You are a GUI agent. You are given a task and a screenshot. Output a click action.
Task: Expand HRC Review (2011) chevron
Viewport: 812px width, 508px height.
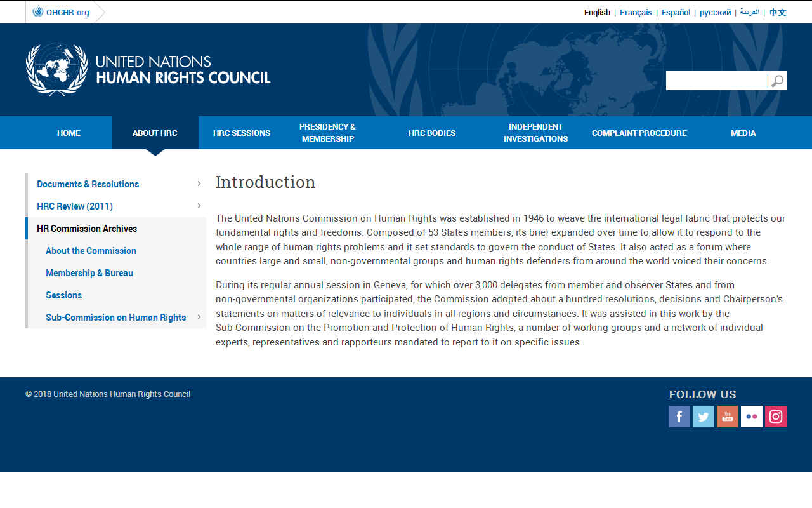(199, 206)
